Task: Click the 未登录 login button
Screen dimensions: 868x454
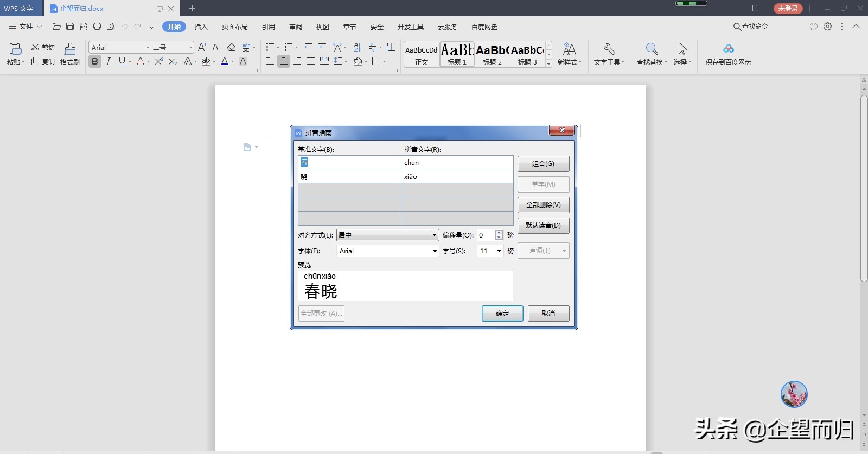Action: point(788,8)
